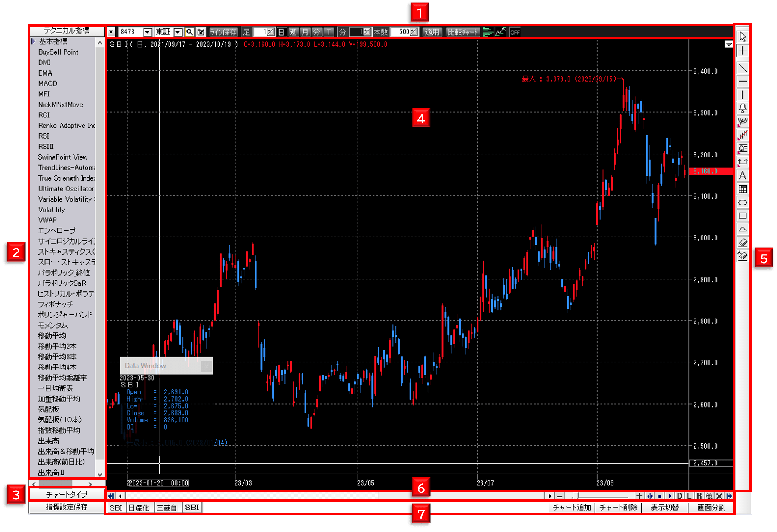The height and width of the screenshot is (532, 777).
Task: Select the vertical line tool
Action: tap(742, 95)
